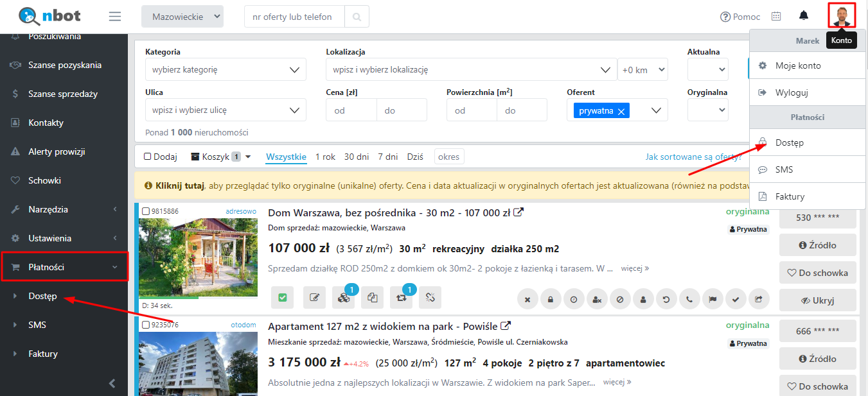
Task: Click the okres button
Action: click(449, 157)
